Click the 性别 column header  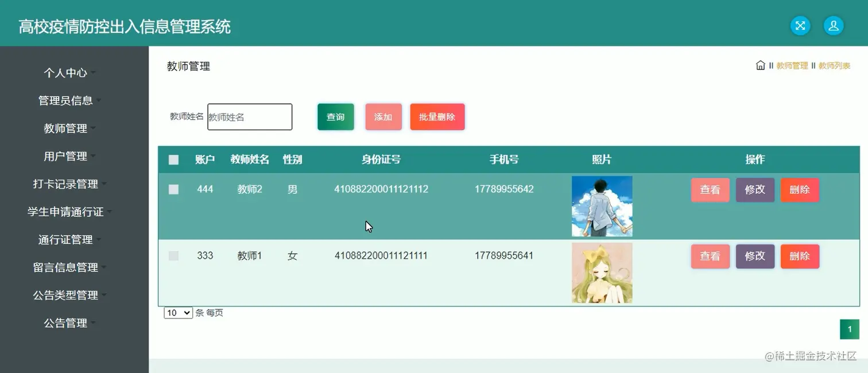pyautogui.click(x=292, y=160)
